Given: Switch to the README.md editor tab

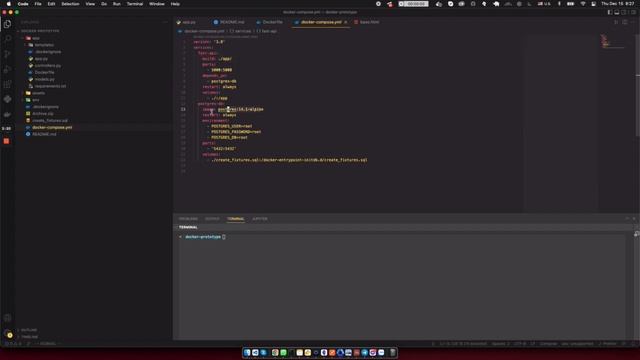Looking at the screenshot, I should (232, 22).
